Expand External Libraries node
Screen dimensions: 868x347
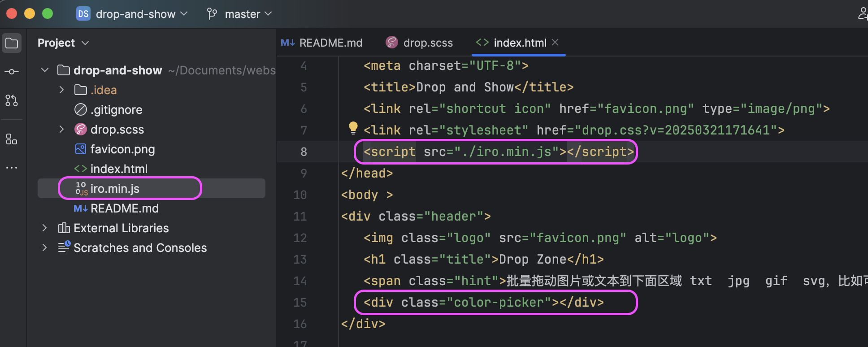(x=44, y=228)
